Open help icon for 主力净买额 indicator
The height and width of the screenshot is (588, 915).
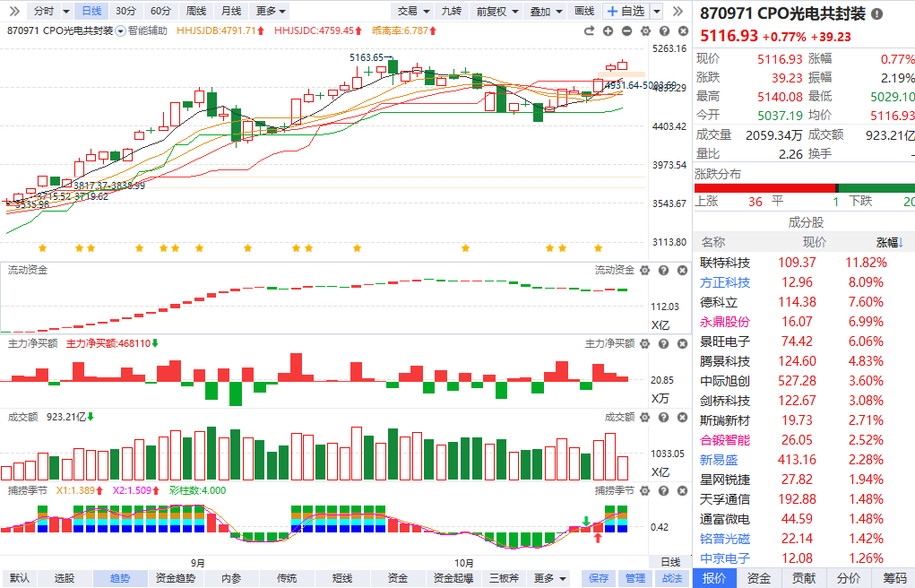pyautogui.click(x=661, y=343)
